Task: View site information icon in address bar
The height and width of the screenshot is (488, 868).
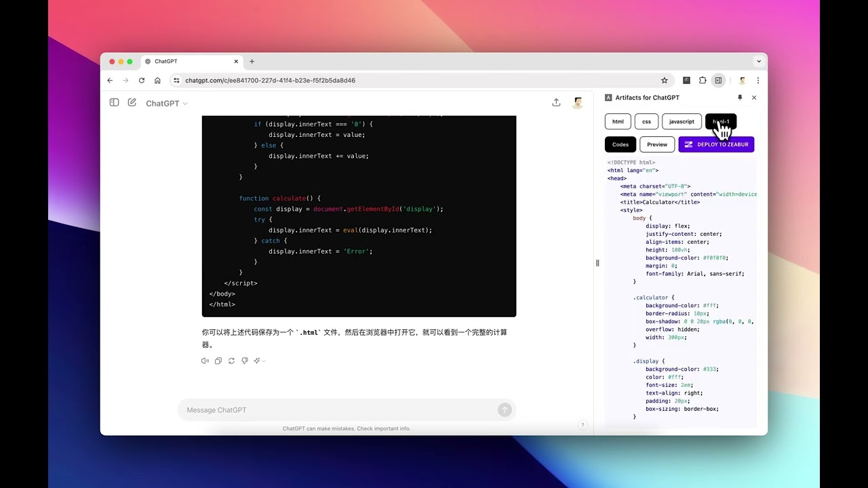Action: click(x=176, y=80)
